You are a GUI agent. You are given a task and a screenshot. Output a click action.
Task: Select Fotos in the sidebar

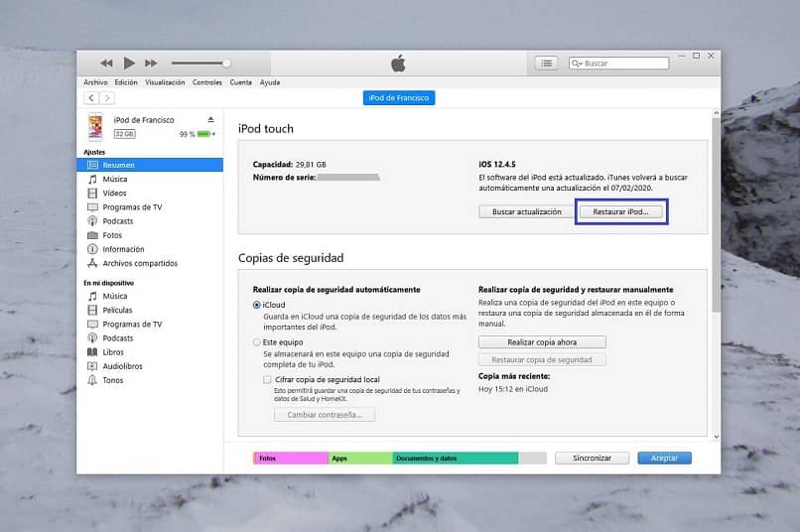pyautogui.click(x=112, y=235)
